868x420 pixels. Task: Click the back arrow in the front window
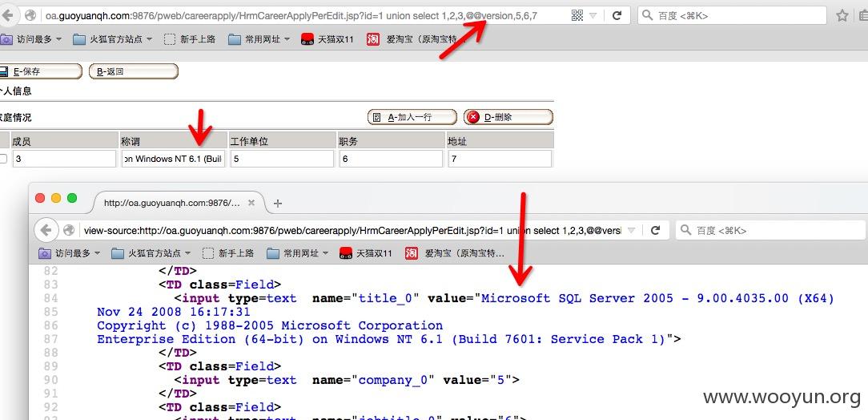(46, 229)
